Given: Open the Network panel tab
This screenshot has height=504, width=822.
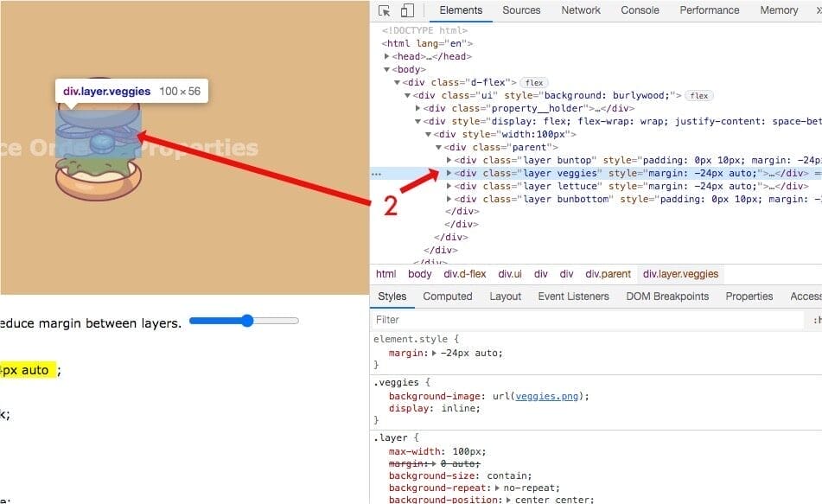Looking at the screenshot, I should tap(581, 10).
